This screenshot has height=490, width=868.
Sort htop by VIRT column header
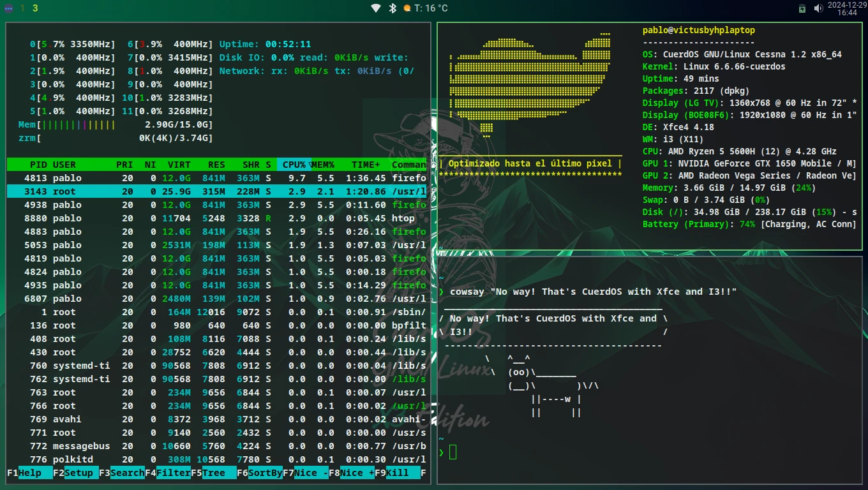coord(179,165)
